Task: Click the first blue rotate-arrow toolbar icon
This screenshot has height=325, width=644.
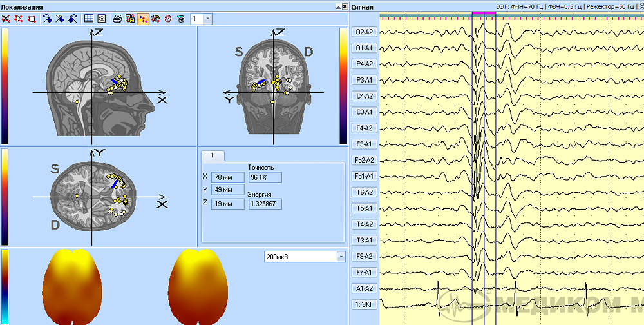Action: coord(47,19)
